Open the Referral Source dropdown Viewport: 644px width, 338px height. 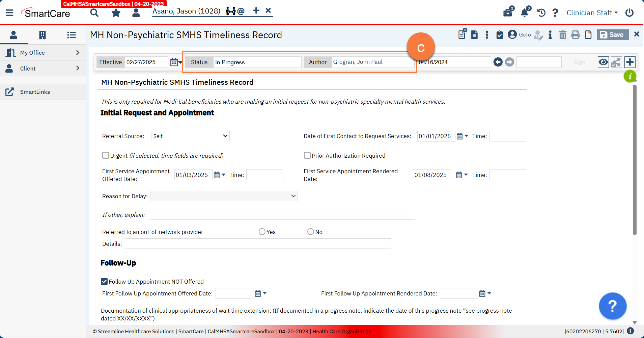point(190,136)
